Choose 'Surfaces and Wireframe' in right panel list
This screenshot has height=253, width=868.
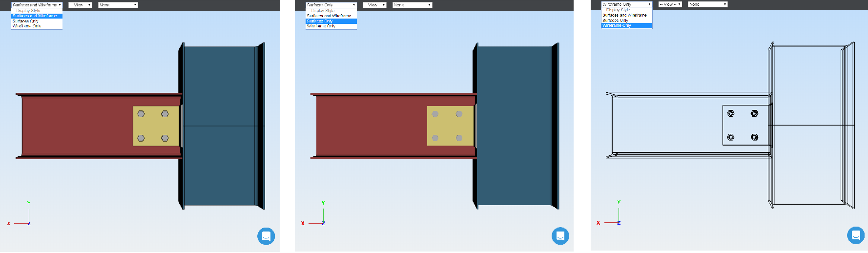tap(627, 15)
